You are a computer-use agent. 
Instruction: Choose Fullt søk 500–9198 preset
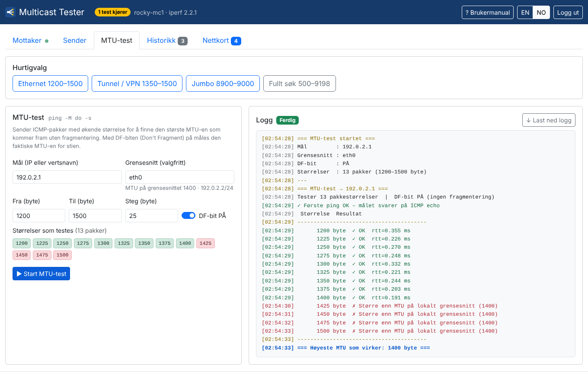pos(299,83)
